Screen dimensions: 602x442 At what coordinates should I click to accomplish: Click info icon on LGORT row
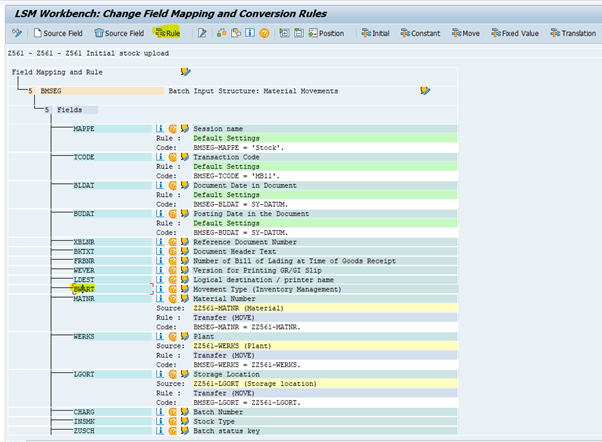160,374
